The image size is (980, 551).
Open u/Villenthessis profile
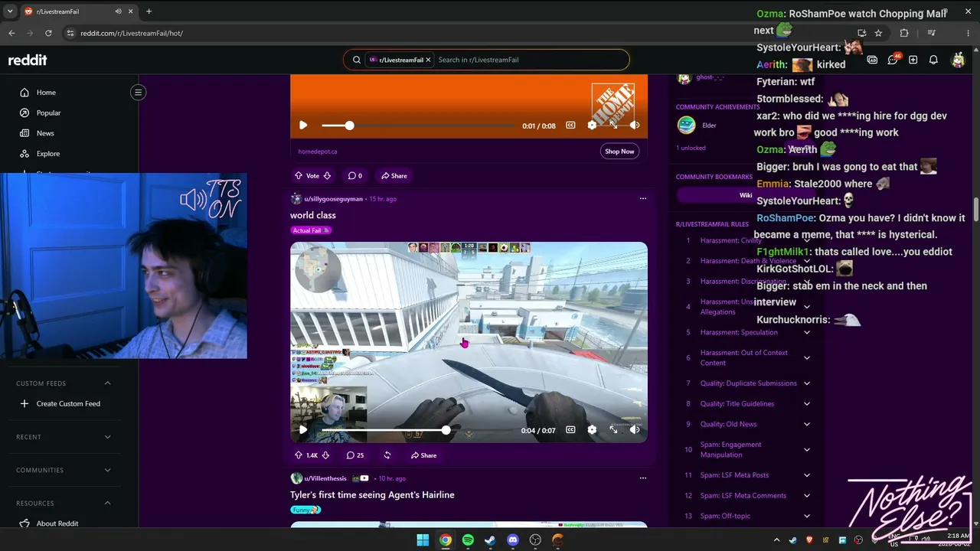pyautogui.click(x=325, y=478)
